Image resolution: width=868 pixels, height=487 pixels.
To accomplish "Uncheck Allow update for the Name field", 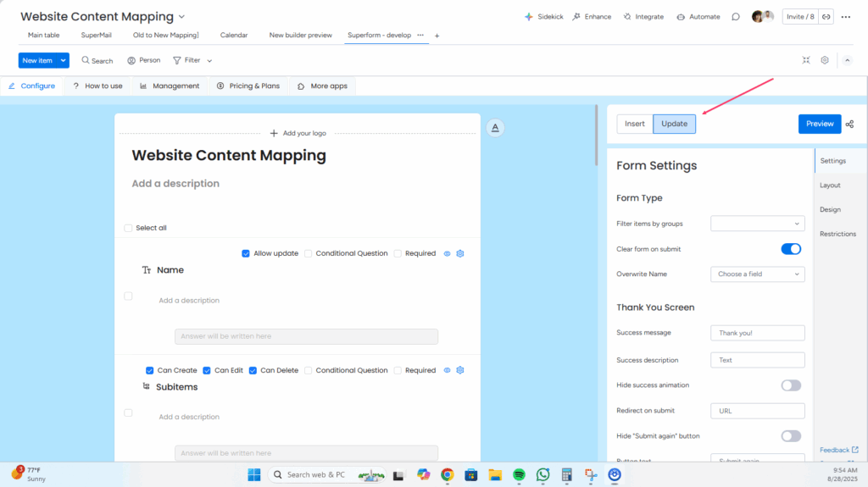I will pyautogui.click(x=246, y=253).
